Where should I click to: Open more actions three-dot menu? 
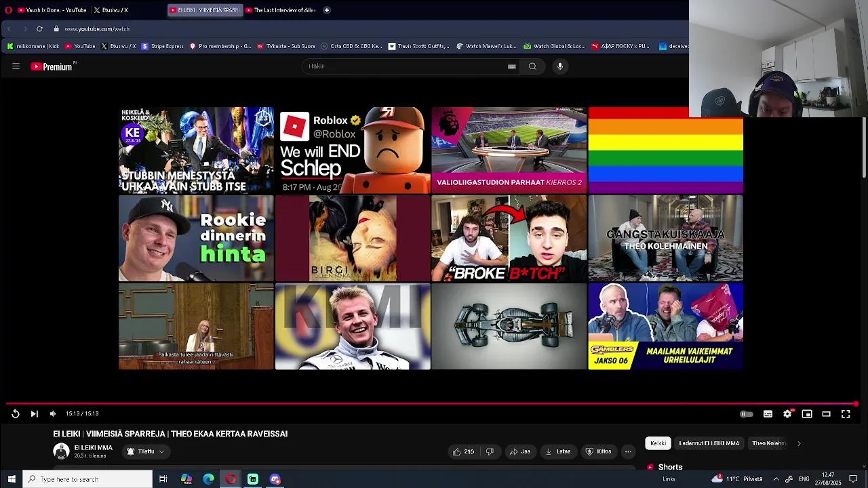click(628, 451)
